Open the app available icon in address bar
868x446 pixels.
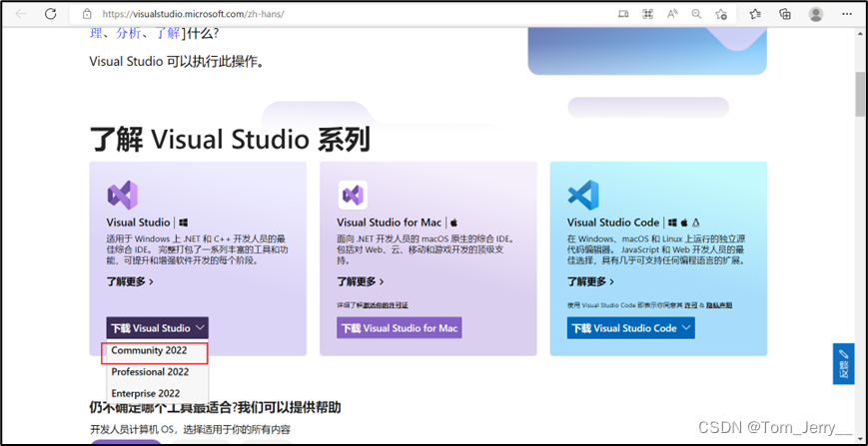[622, 14]
